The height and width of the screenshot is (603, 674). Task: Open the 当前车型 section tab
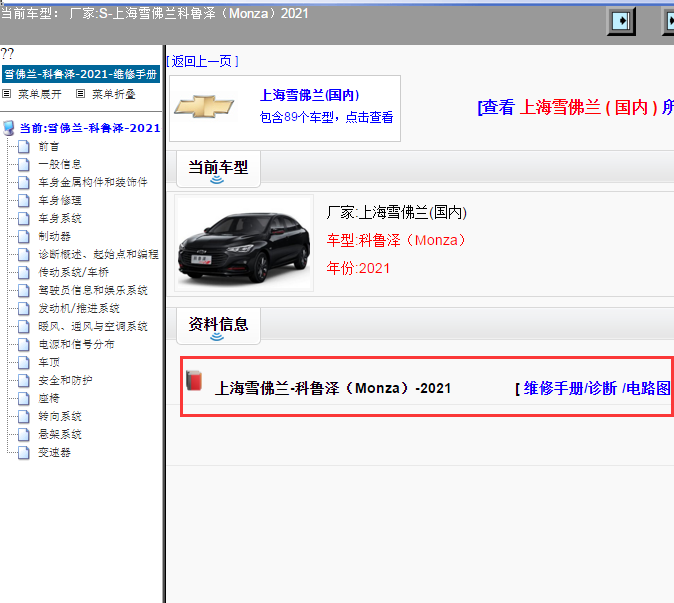tap(218, 168)
